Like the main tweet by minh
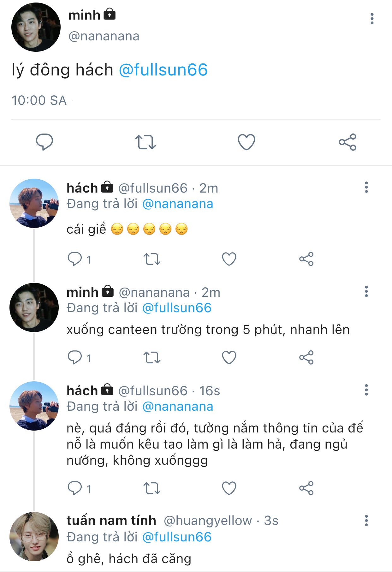This screenshot has width=392, height=572. [x=246, y=142]
